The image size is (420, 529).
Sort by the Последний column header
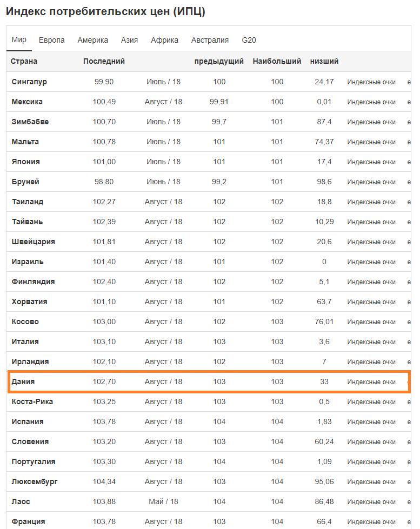point(104,62)
